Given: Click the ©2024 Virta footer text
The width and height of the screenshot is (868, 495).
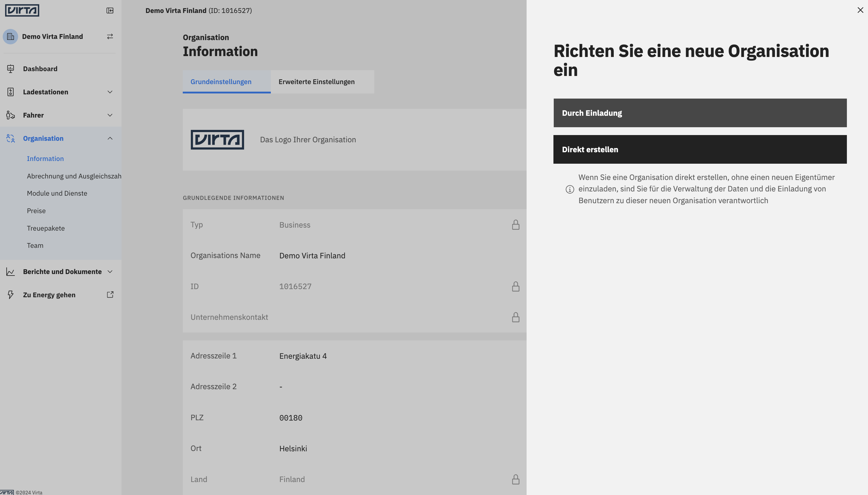Looking at the screenshot, I should (29, 492).
